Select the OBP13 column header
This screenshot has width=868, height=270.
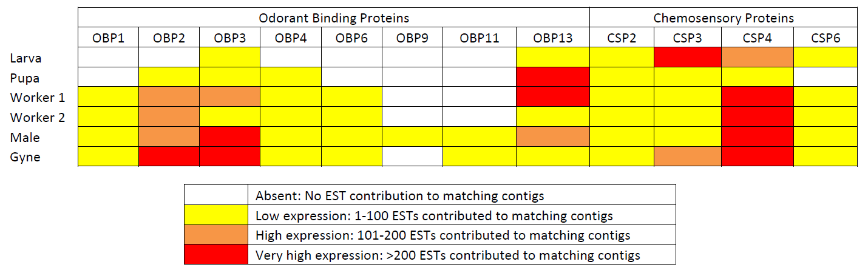click(553, 38)
